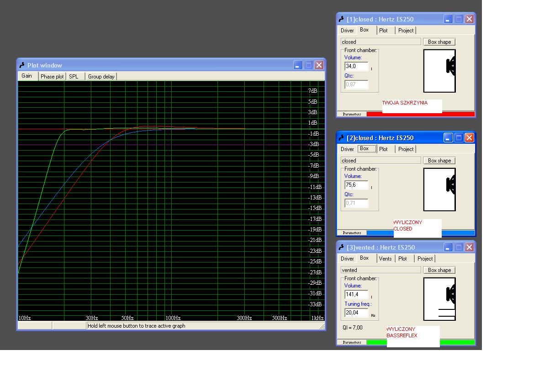Click the closed box diagram in window [1]
555x392 pixels.
tap(439, 71)
